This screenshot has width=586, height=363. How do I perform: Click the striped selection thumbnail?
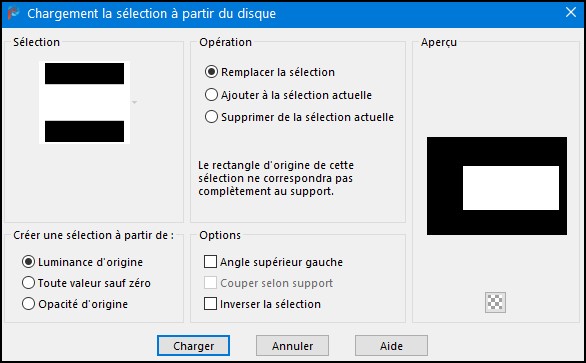[x=84, y=102]
